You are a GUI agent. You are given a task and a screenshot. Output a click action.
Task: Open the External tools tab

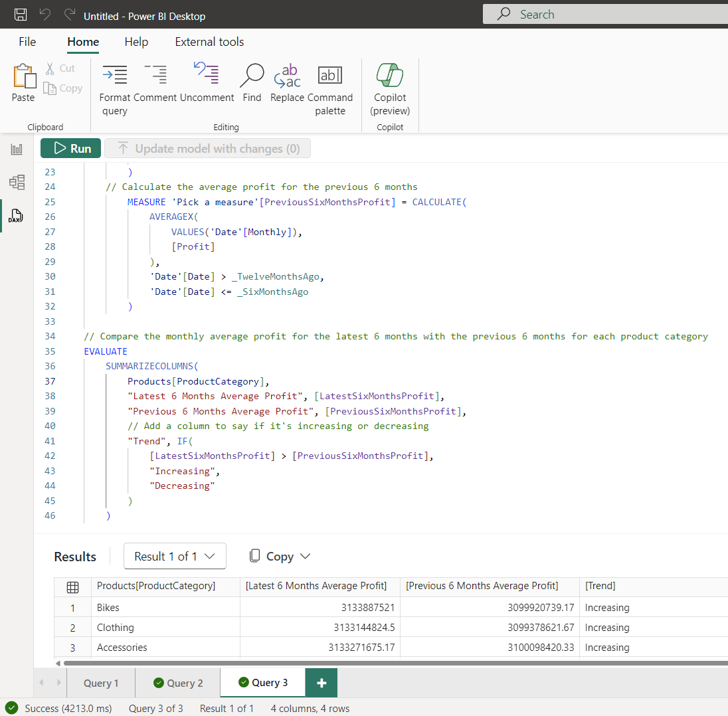[209, 42]
